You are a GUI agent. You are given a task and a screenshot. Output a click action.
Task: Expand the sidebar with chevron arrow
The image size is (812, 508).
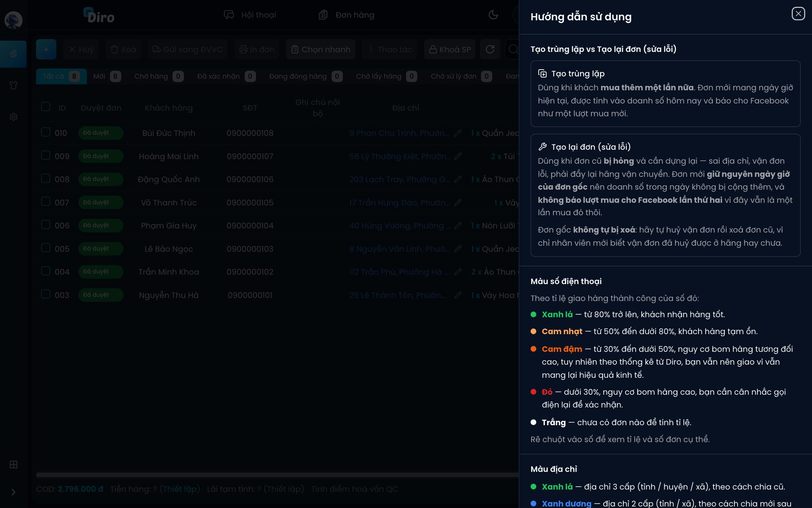[x=14, y=492]
